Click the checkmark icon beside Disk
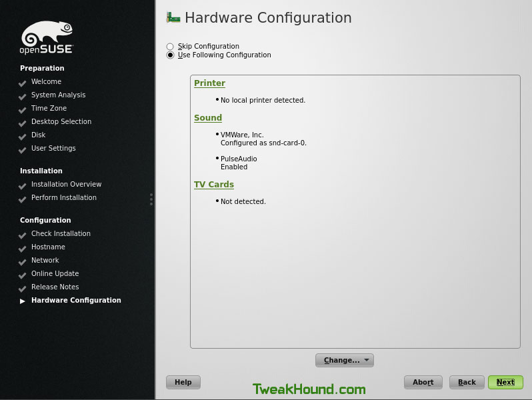Viewport: 532px width, 400px height. tap(23, 137)
